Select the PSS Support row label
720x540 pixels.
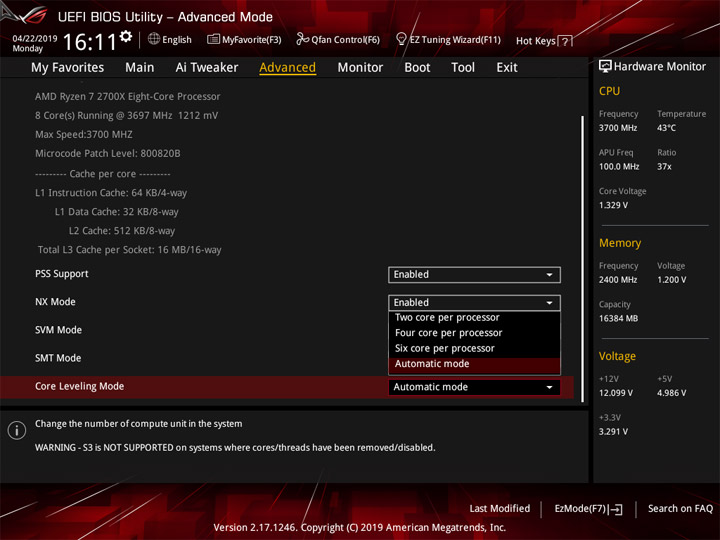pos(62,274)
